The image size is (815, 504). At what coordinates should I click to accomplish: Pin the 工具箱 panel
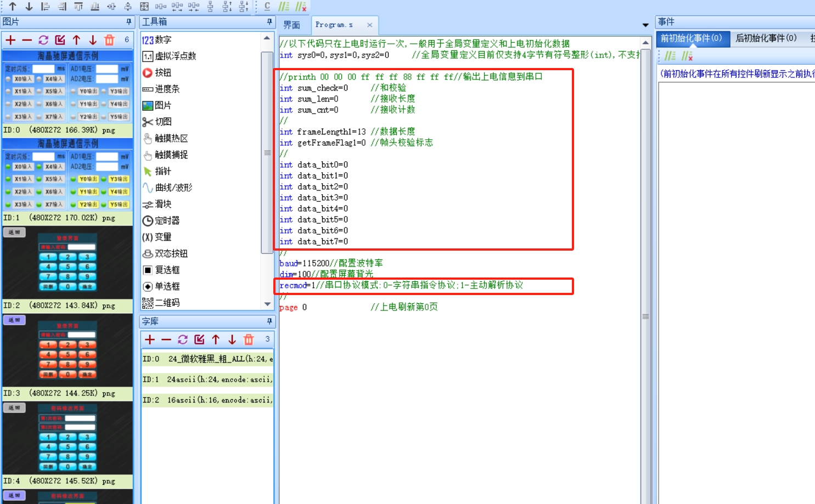point(269,22)
